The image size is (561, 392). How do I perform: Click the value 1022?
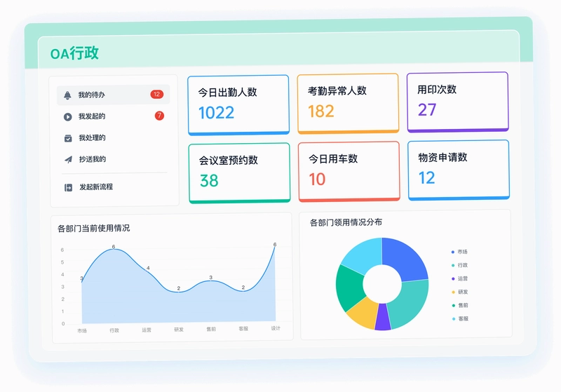217,113
